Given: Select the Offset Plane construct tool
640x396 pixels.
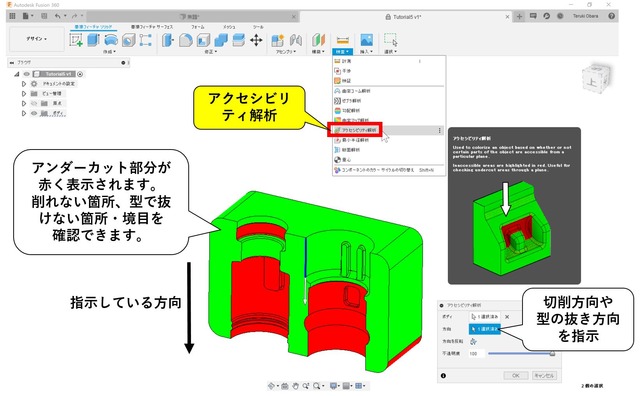Looking at the screenshot, I should tap(318, 40).
